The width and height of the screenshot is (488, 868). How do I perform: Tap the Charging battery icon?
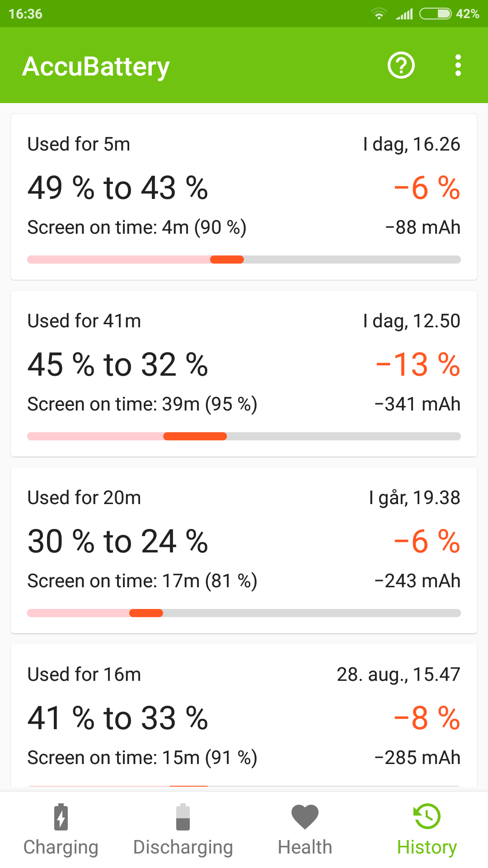click(61, 817)
